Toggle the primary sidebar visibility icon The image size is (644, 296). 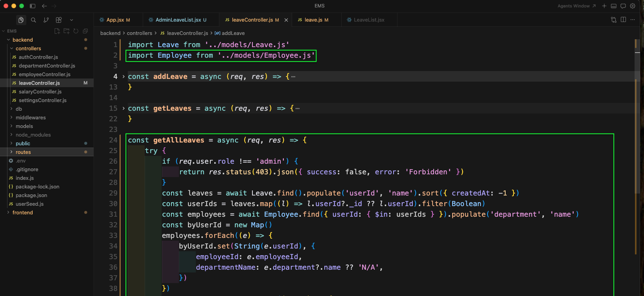33,6
